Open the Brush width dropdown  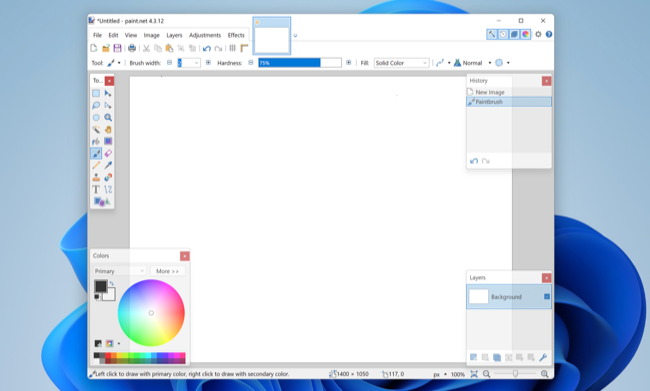[196, 63]
